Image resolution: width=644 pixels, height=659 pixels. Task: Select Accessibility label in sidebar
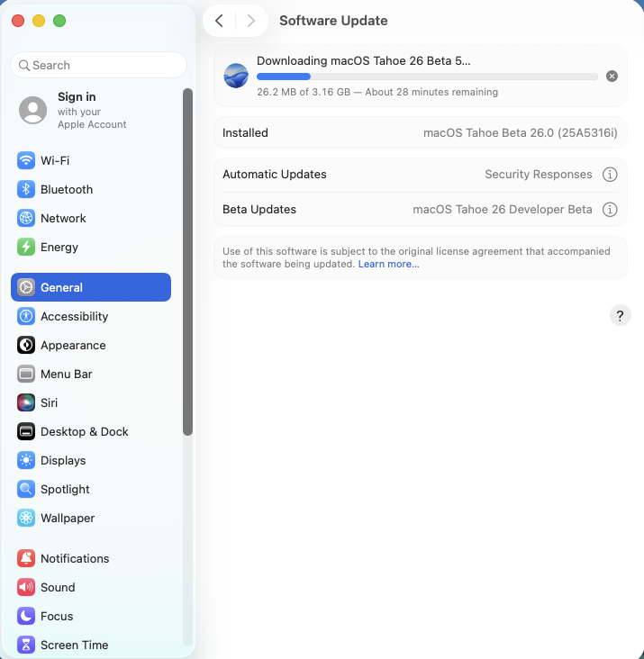(75, 317)
